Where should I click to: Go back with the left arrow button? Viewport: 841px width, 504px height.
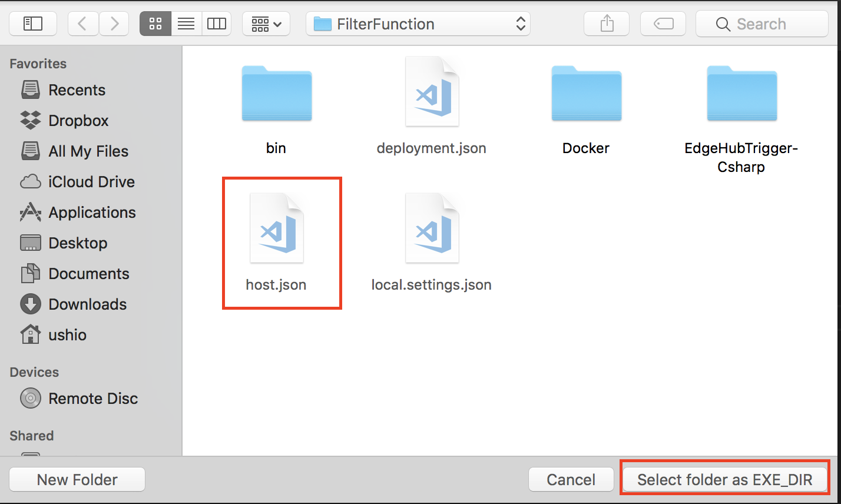(x=83, y=24)
